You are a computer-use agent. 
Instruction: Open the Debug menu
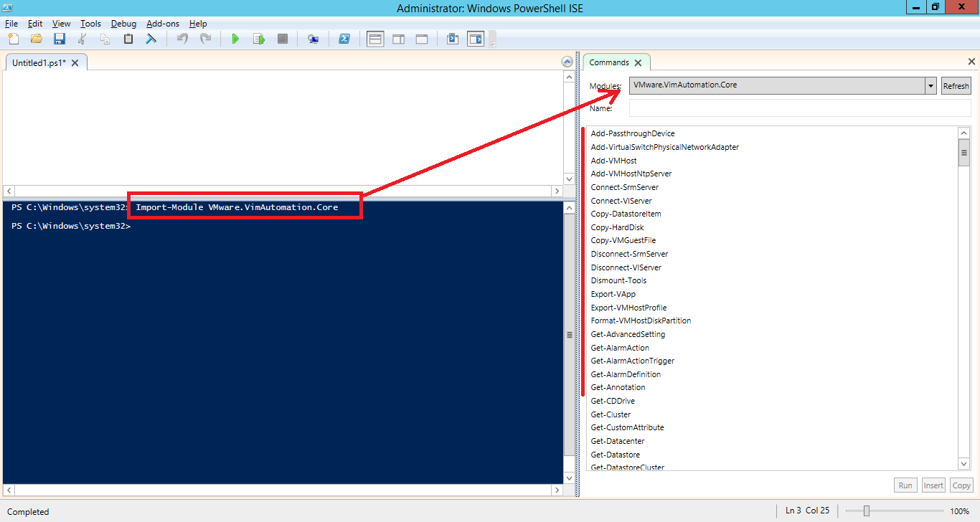123,23
